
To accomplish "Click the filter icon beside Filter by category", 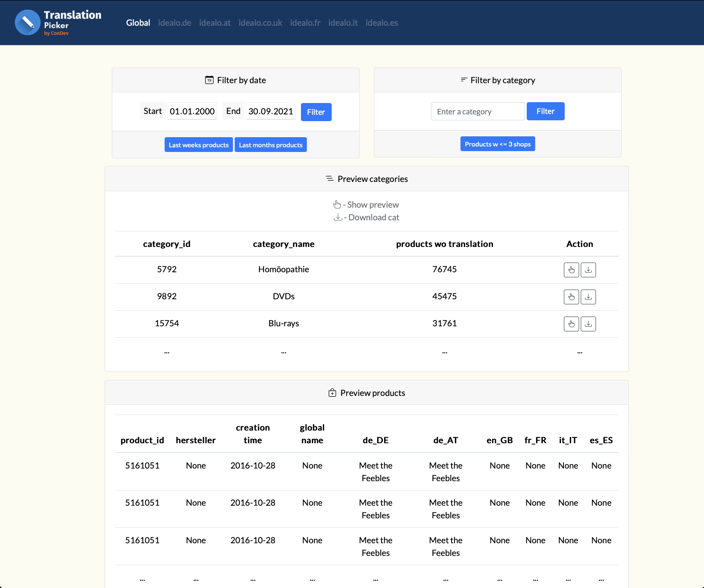I will 463,79.
